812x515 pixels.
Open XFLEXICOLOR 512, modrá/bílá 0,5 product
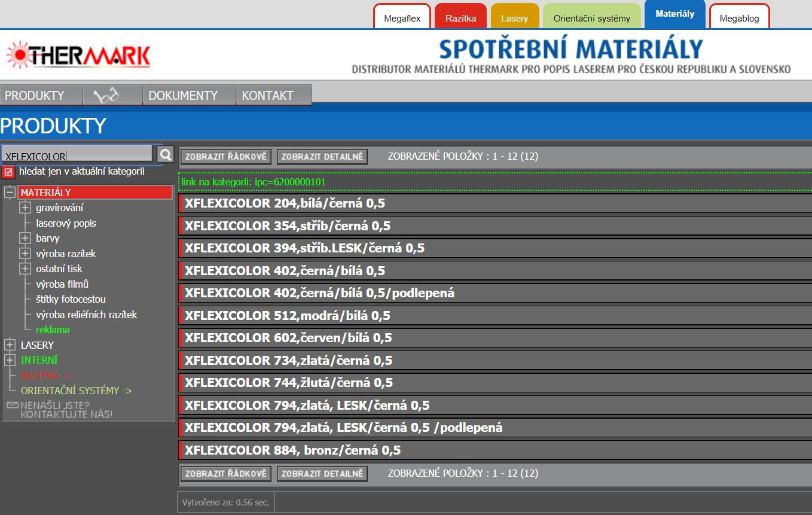click(287, 316)
